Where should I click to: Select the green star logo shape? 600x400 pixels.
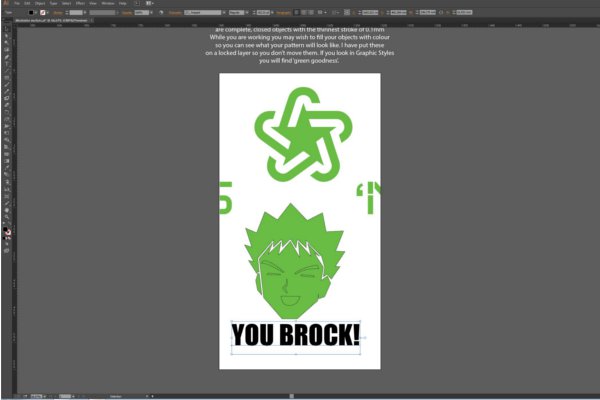click(x=303, y=134)
